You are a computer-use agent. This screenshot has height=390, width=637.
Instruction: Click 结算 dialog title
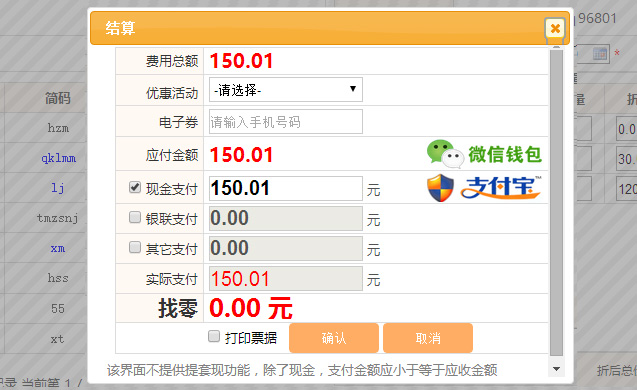click(x=120, y=28)
